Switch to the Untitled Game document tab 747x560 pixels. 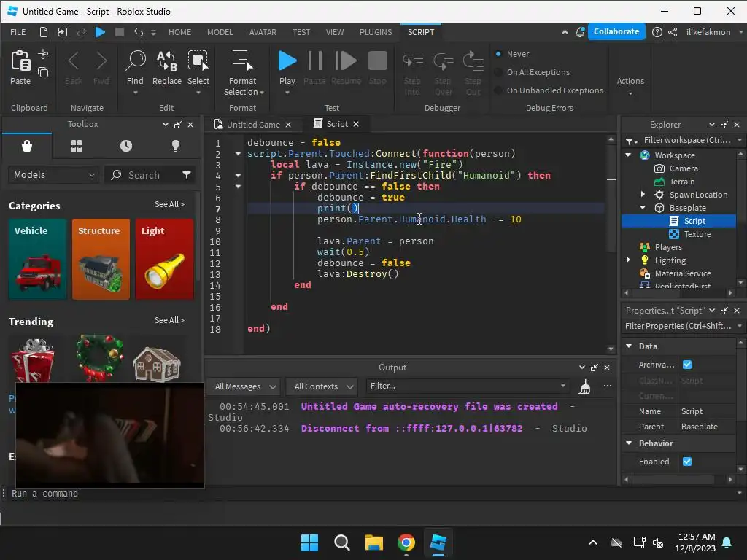pyautogui.click(x=253, y=124)
